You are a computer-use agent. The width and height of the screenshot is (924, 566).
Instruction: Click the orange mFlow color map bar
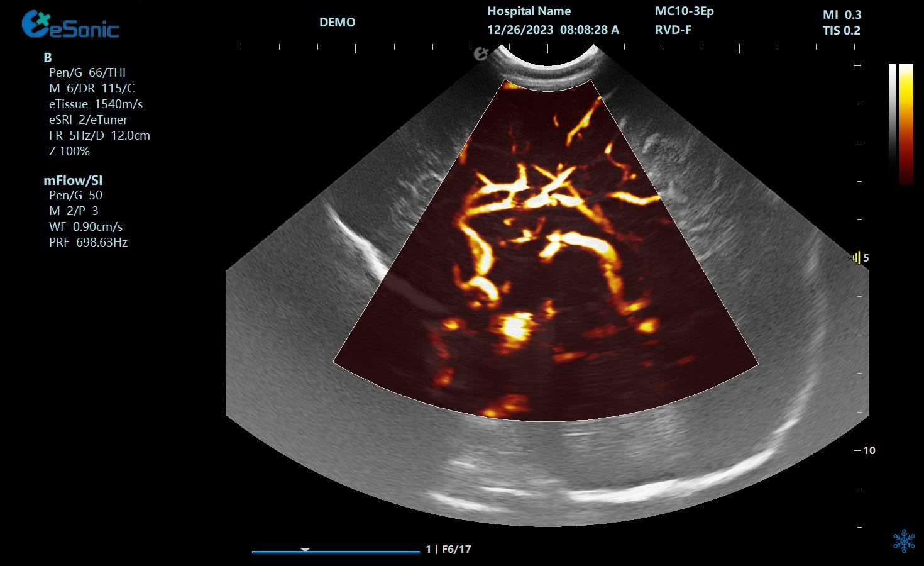point(906,123)
